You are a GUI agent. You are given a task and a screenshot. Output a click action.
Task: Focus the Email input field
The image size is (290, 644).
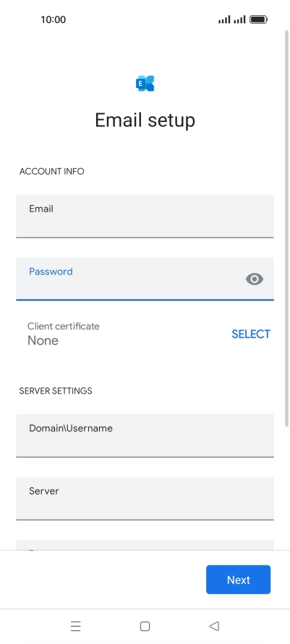(145, 216)
